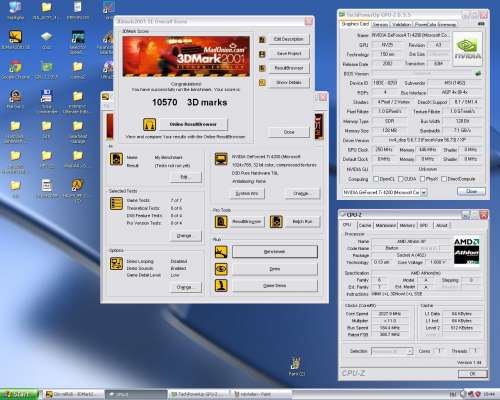Click Show Details button
Image resolution: width=500 pixels, height=400 pixels.
[289, 82]
